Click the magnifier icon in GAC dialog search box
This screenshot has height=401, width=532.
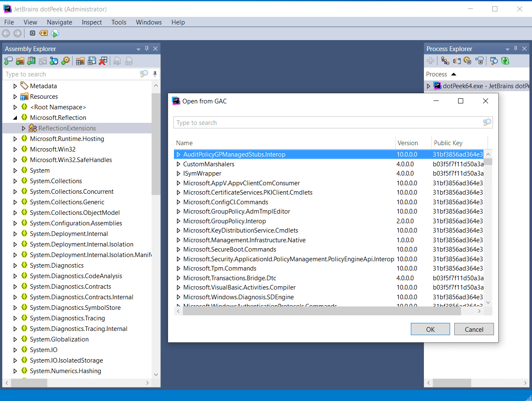point(487,122)
